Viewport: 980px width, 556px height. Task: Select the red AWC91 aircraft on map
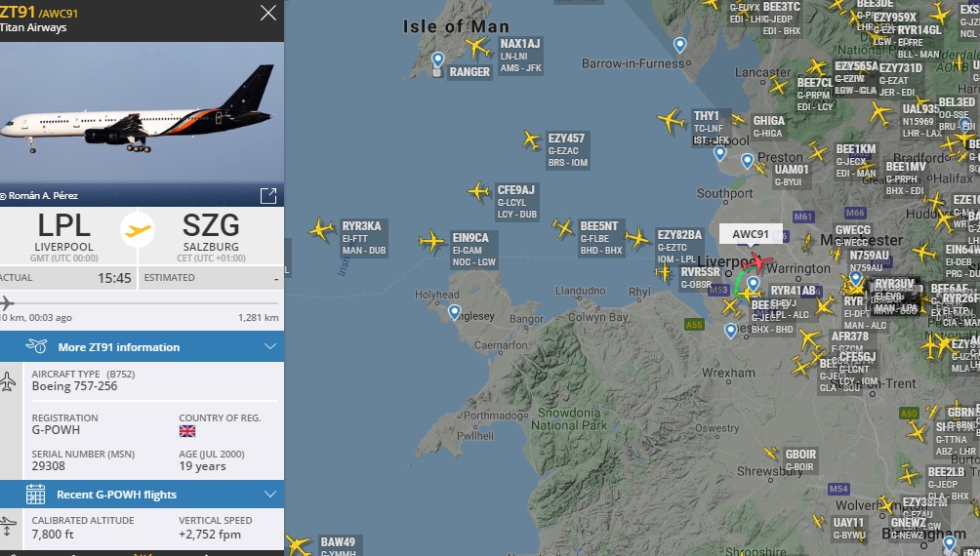tap(756, 263)
